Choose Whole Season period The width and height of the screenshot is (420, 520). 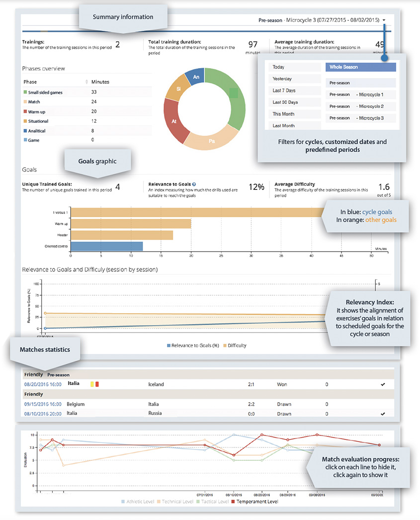point(361,67)
